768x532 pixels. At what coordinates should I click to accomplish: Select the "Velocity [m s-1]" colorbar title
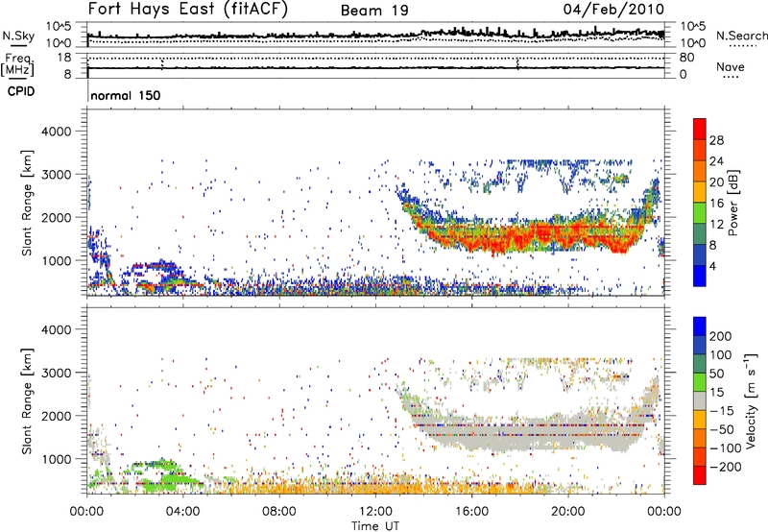pyautogui.click(x=750, y=401)
